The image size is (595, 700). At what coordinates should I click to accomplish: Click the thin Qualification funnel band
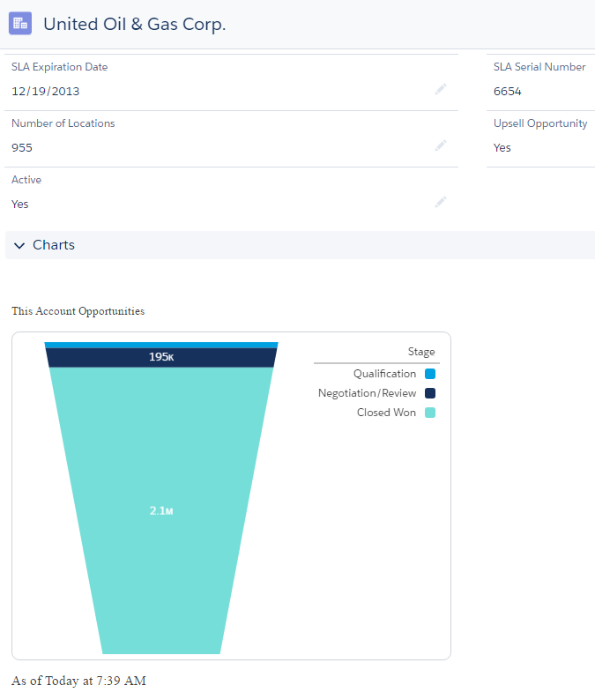click(x=161, y=345)
